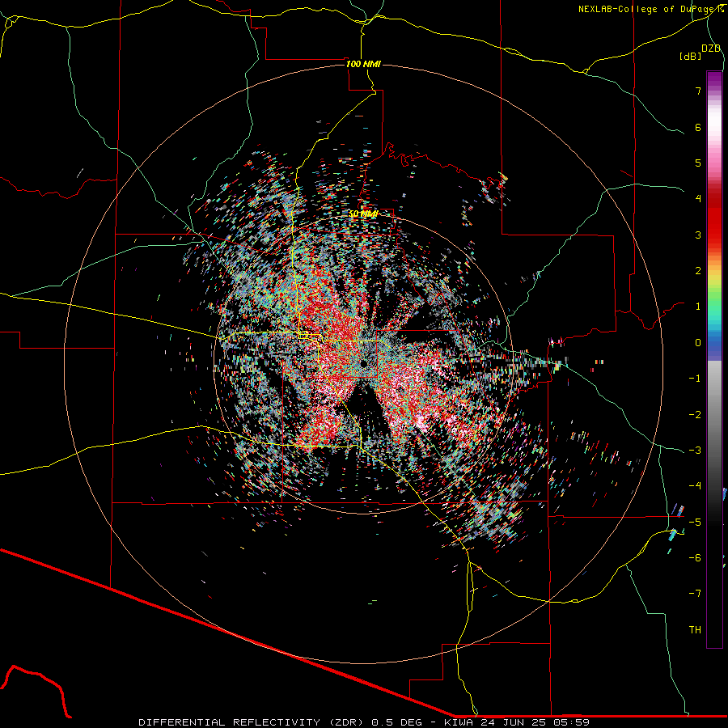Click the "-5" value on the color scale
The height and width of the screenshot is (728, 728).
tap(695, 523)
